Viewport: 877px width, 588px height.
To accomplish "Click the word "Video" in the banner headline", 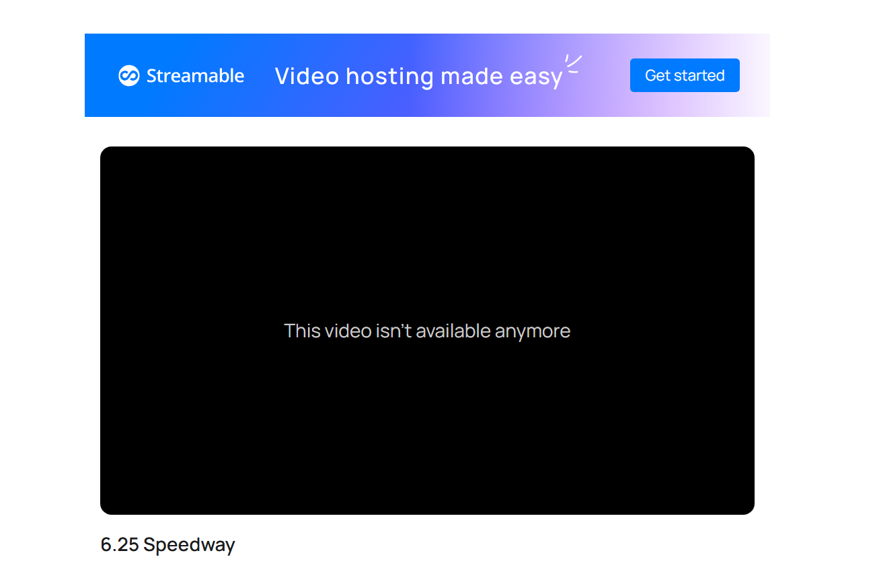I will (x=307, y=76).
